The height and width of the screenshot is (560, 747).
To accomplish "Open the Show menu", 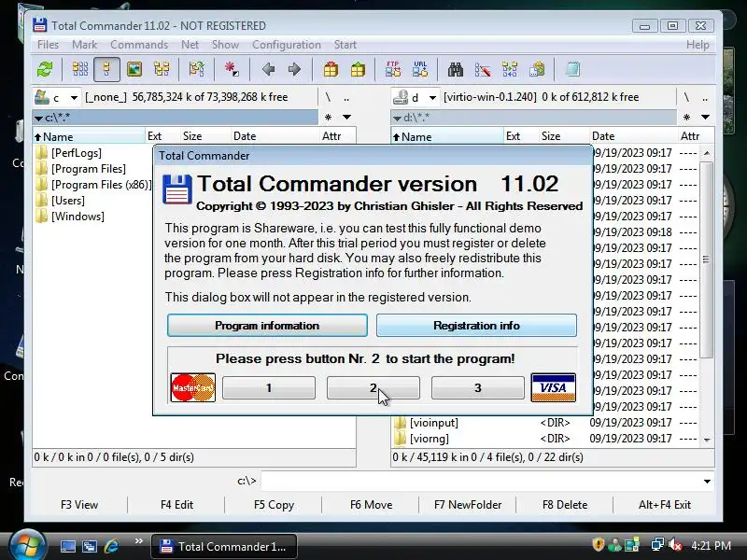I will pyautogui.click(x=225, y=45).
